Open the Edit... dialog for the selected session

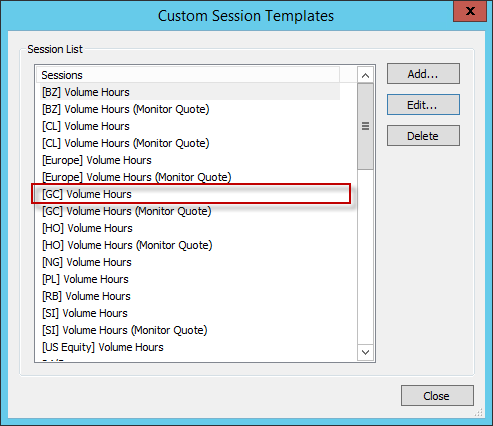tap(423, 105)
